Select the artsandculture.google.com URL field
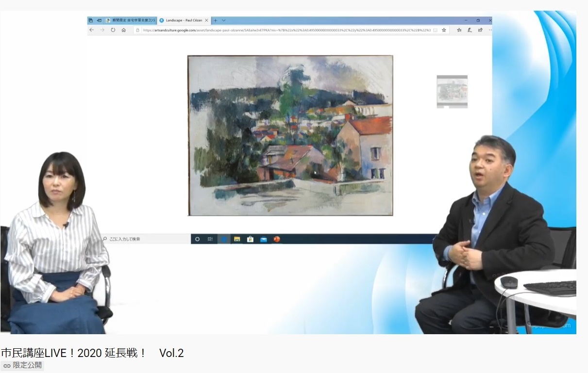Image resolution: width=588 pixels, height=373 pixels. pyautogui.click(x=286, y=30)
